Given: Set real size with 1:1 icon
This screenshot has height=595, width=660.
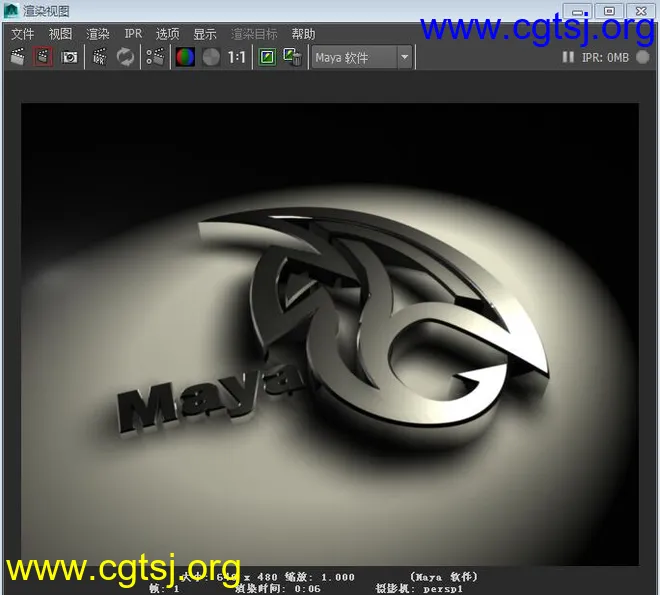Looking at the screenshot, I should pos(236,57).
